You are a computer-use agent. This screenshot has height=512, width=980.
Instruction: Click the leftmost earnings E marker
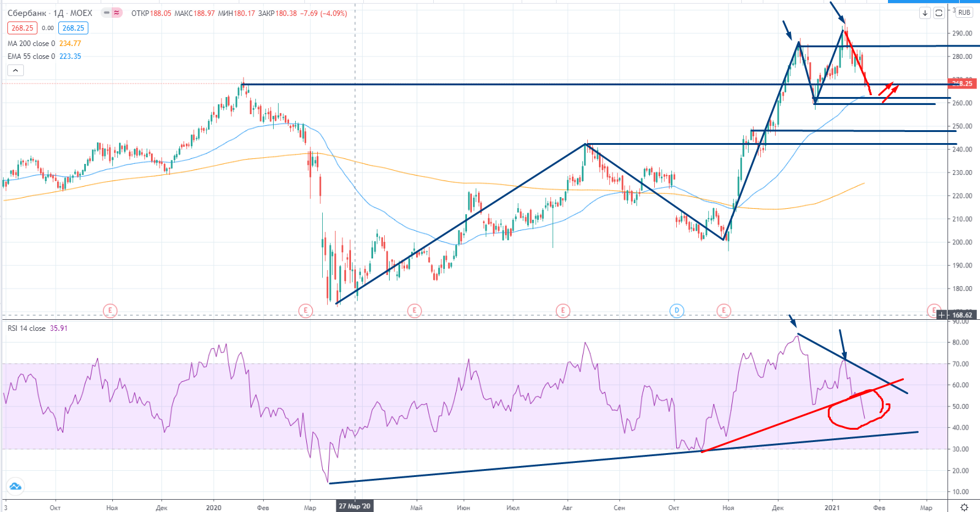110,311
